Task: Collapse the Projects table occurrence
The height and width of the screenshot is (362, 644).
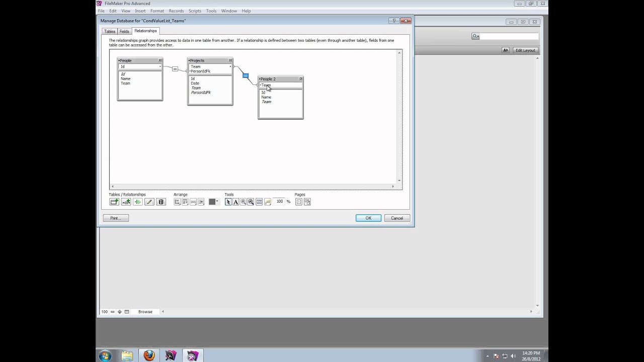Action: click(x=230, y=60)
